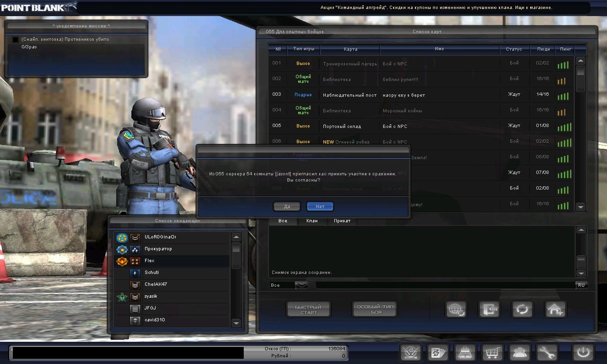Open the 'Все' chat channel dropdown
This screenshot has height=364, width=607.
coord(302,285)
